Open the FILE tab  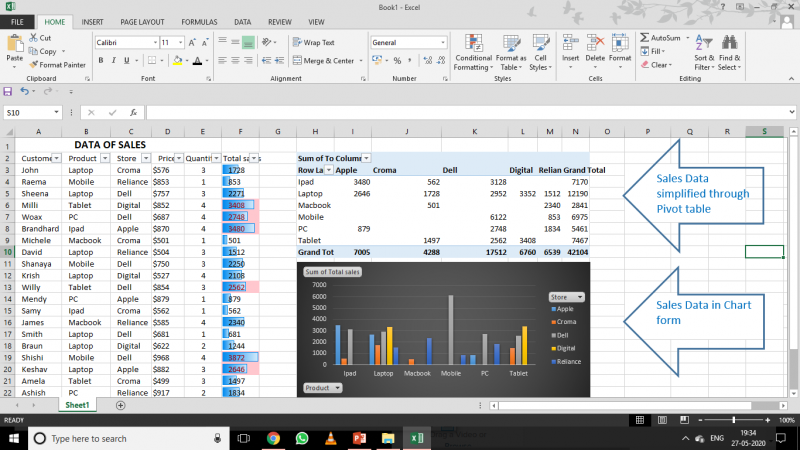tap(17, 22)
